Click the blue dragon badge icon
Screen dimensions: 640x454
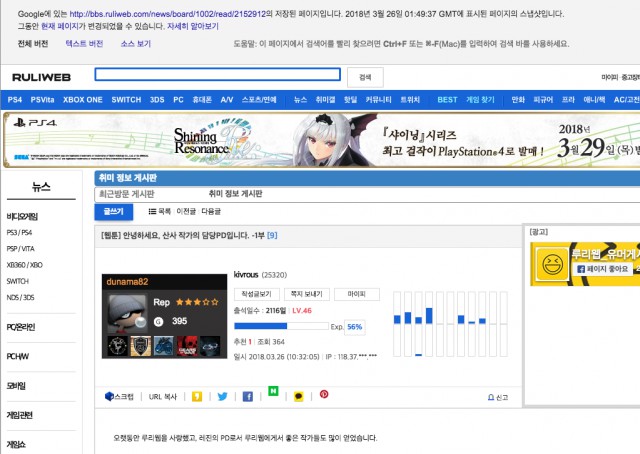164,346
